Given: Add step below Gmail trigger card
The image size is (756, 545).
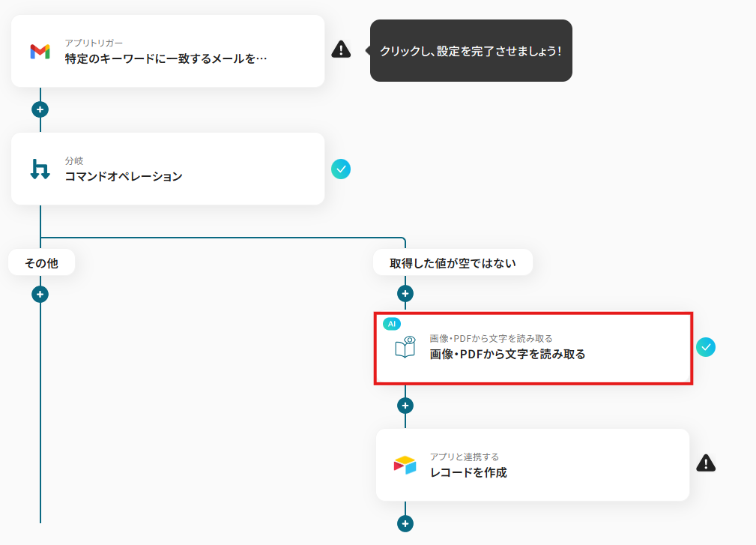Looking at the screenshot, I should coord(40,109).
